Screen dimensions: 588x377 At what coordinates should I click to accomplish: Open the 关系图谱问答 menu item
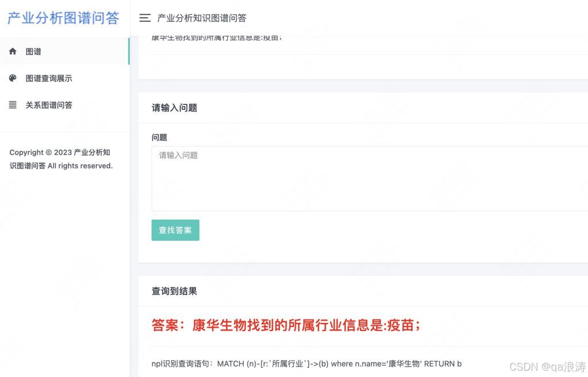64,105
